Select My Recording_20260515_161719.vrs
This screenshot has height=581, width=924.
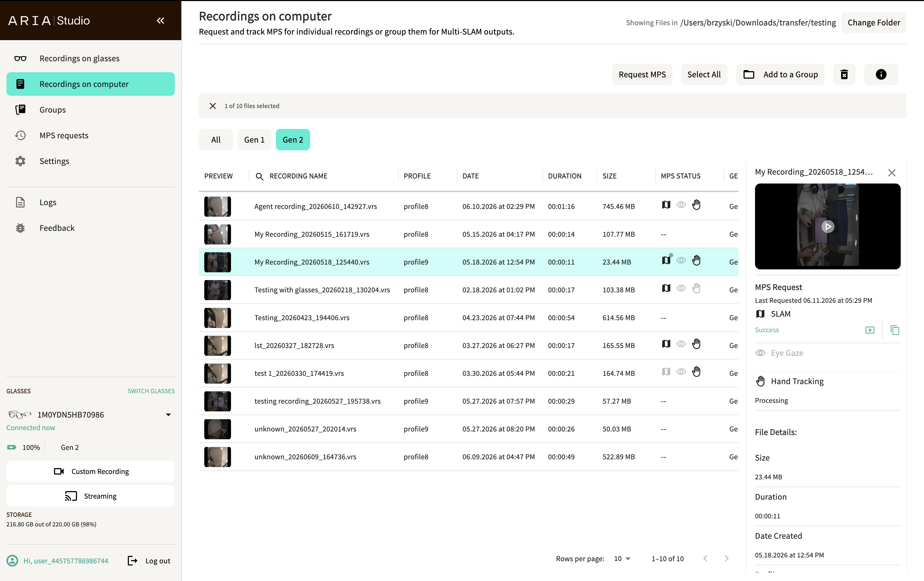coord(312,234)
